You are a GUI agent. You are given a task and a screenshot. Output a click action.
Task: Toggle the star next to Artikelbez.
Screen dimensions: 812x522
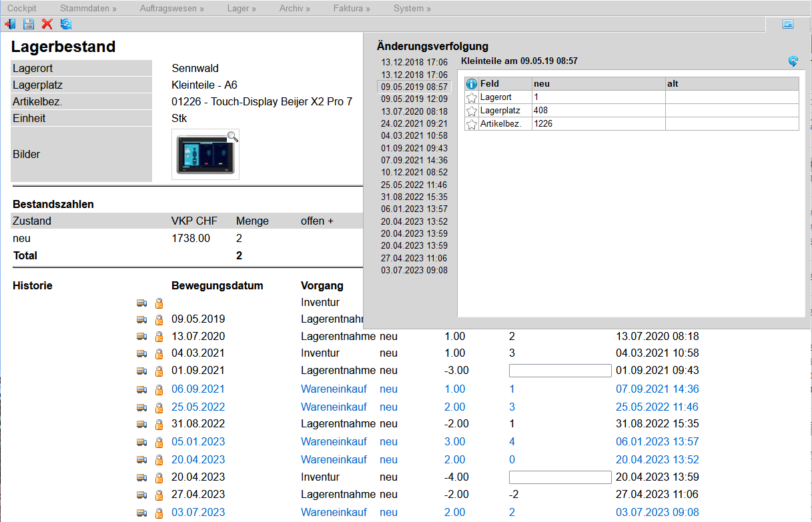[x=472, y=124]
